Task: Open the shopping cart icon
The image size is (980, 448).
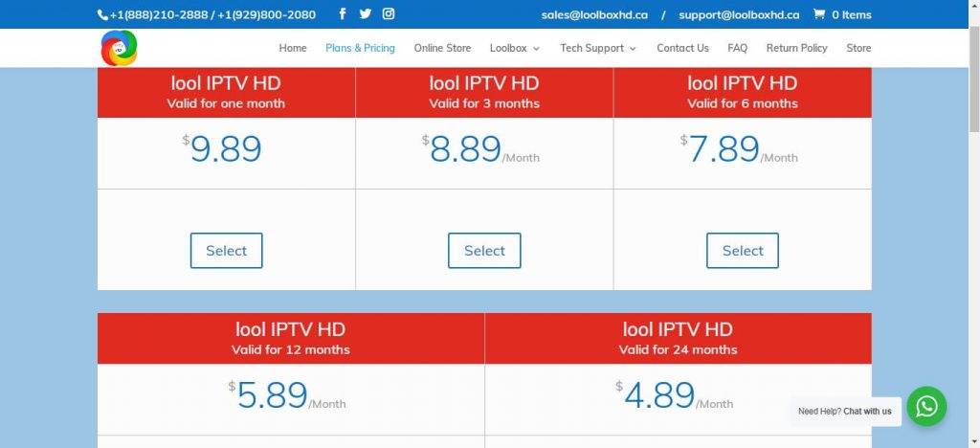Action: (x=819, y=13)
